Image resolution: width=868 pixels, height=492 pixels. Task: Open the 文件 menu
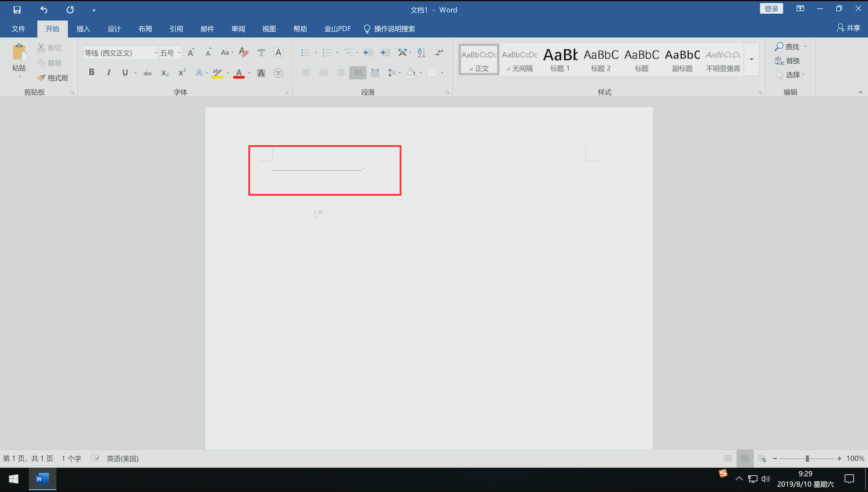(18, 29)
